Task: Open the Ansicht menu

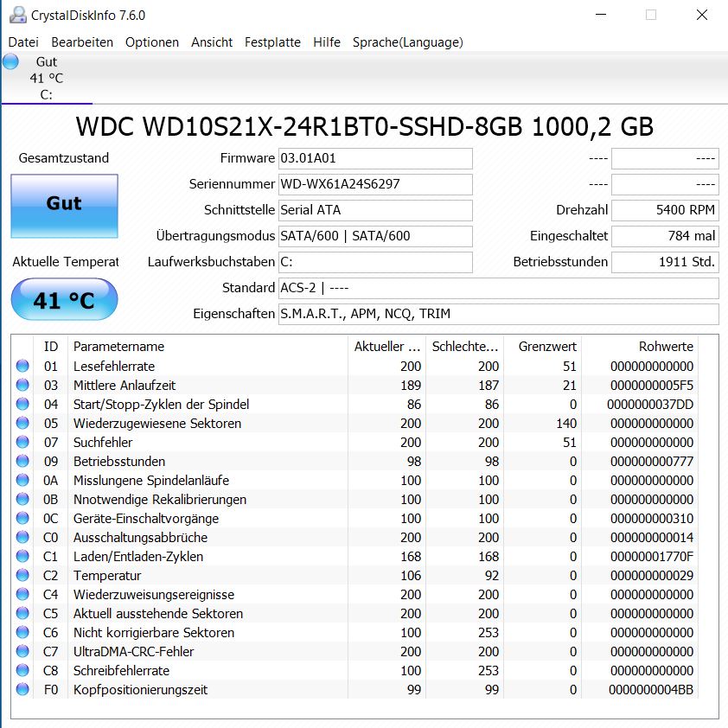Action: pyautogui.click(x=212, y=42)
